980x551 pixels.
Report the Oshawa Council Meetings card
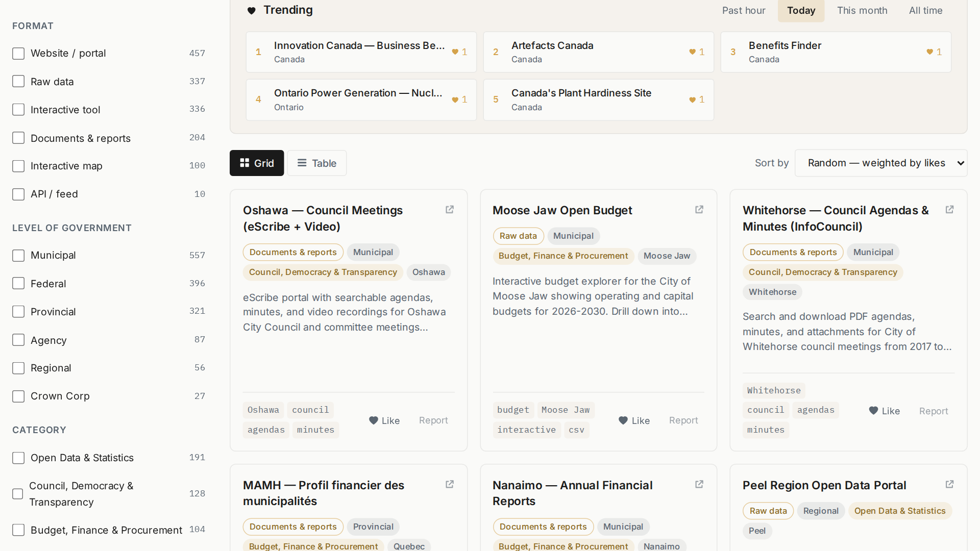click(433, 420)
